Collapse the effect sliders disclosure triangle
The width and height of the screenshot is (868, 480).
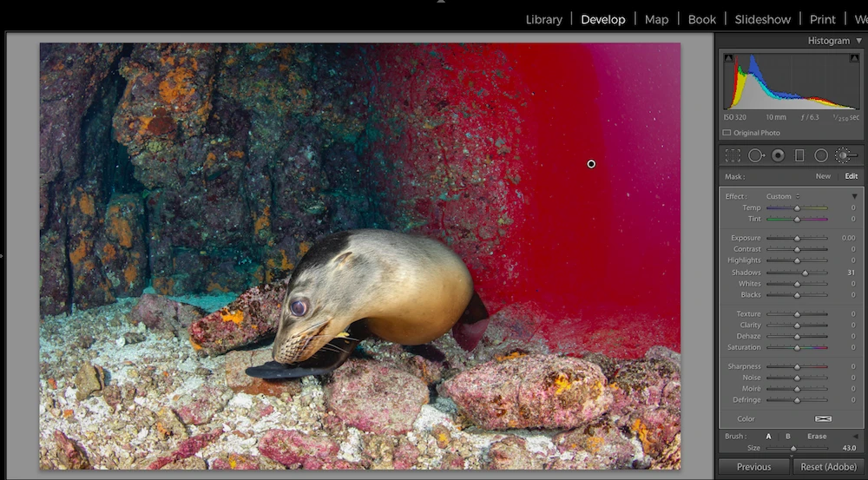(854, 196)
